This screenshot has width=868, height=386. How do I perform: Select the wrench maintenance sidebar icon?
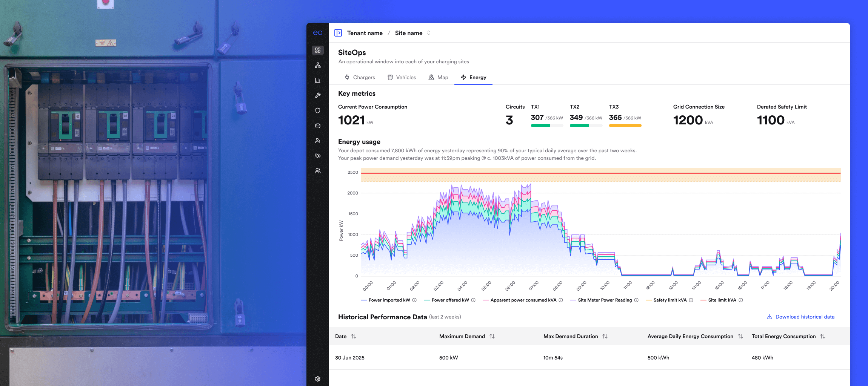[318, 95]
